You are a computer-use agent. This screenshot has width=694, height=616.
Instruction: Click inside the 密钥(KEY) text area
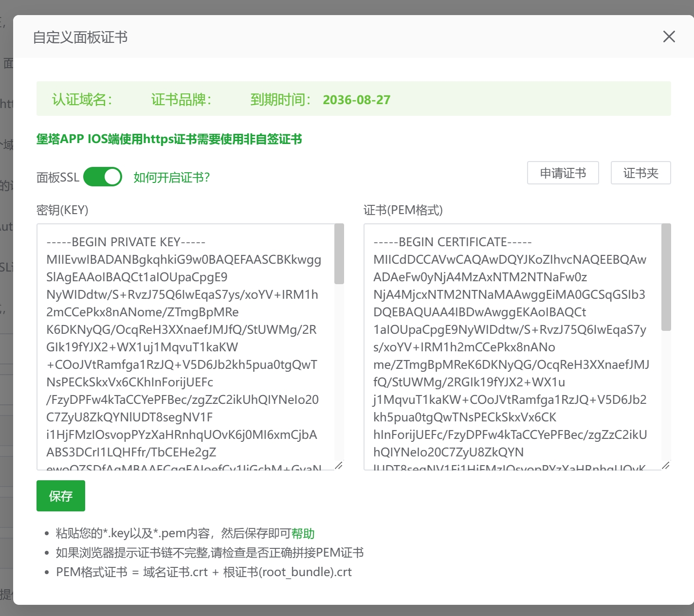coord(185,347)
